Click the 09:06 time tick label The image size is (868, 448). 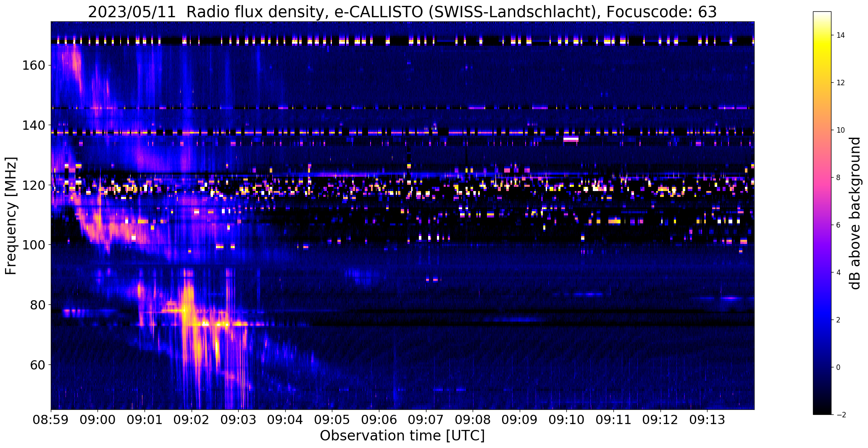point(379,420)
